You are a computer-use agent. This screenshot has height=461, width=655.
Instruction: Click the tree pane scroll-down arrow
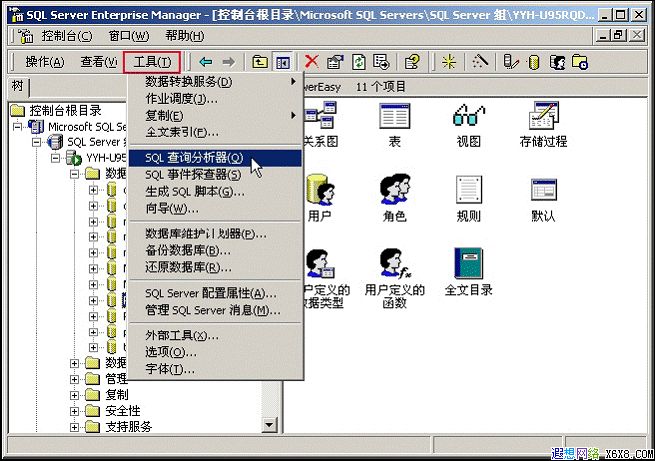point(269,425)
